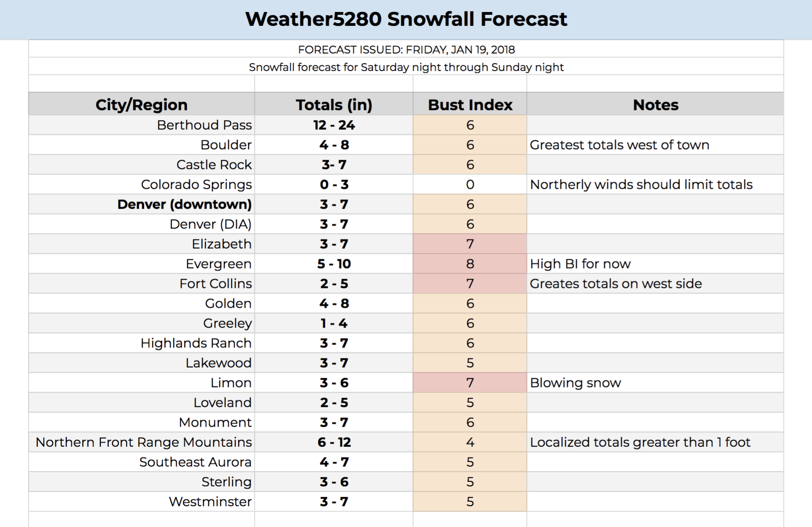Click the Blowing snow note for Limon
Viewport: 812px width, 527px height.
[x=575, y=382]
